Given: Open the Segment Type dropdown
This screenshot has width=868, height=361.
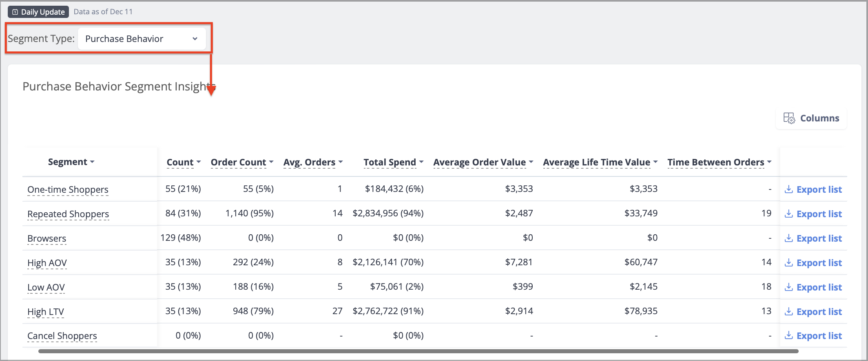Looking at the screenshot, I should point(142,39).
